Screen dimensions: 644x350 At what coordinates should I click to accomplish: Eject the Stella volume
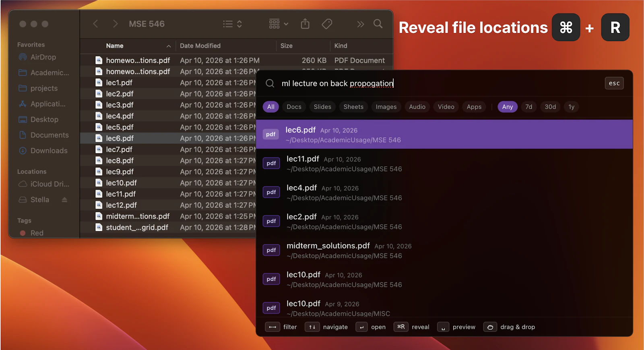pyautogui.click(x=64, y=200)
